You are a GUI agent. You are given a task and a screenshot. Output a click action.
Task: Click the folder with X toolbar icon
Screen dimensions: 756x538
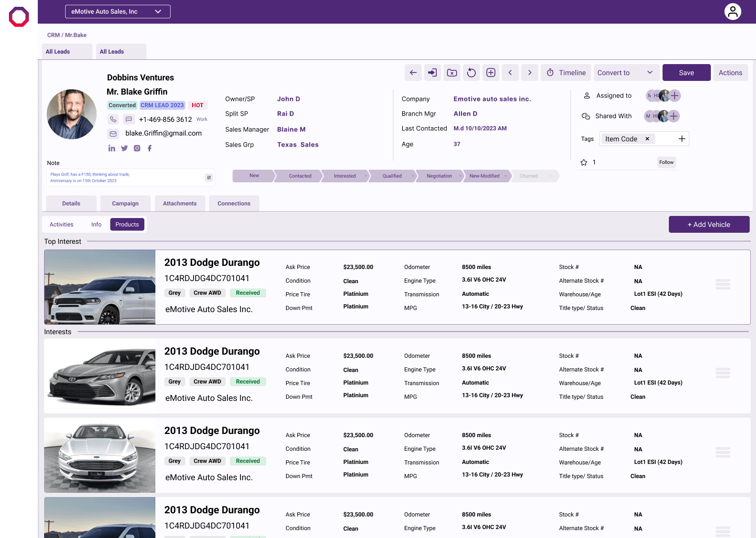452,73
